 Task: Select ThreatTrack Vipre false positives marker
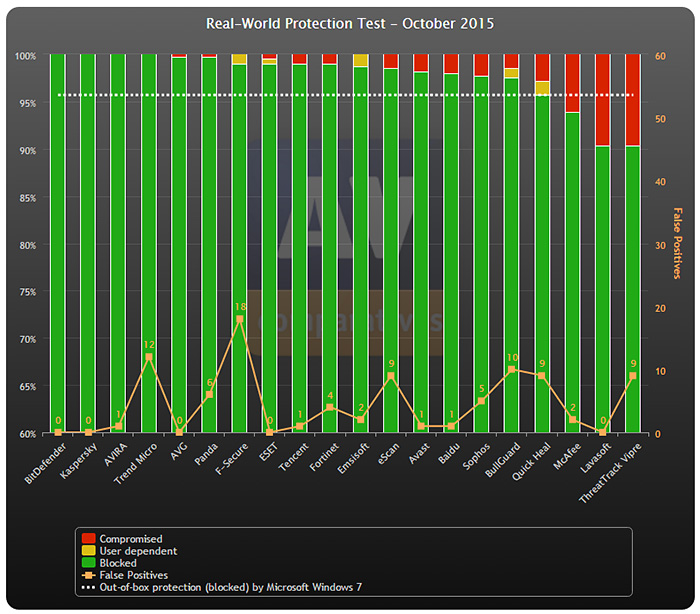[632, 376]
